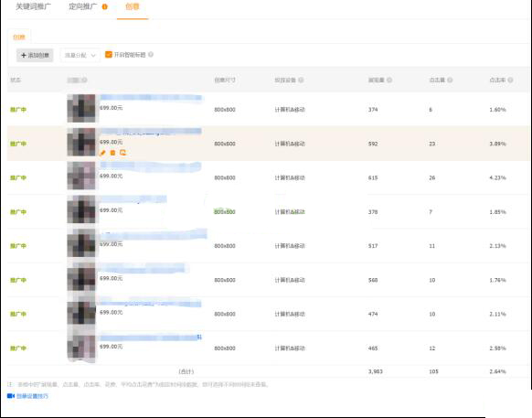Click the 4.23% click-rate value
This screenshot has height=418, width=532.
click(498, 178)
